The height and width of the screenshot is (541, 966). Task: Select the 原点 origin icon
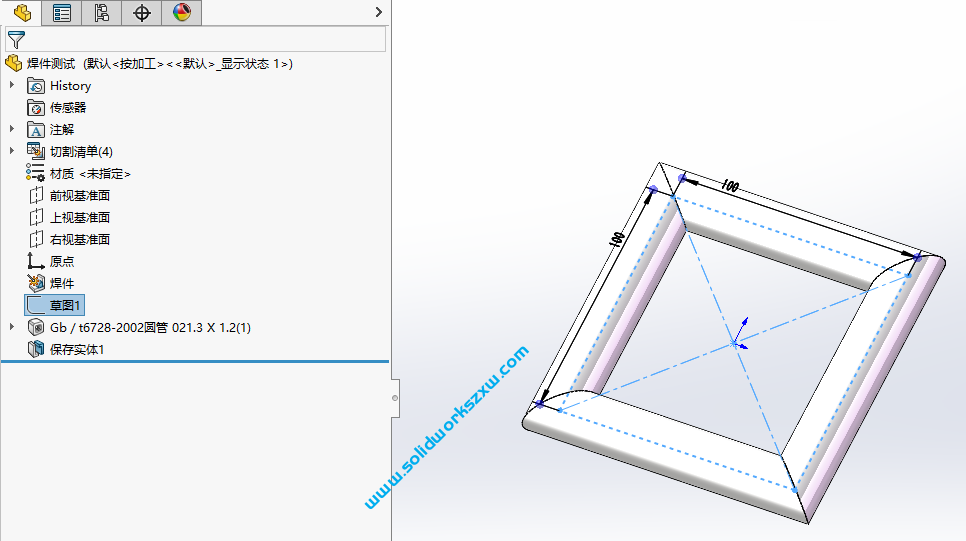36,261
